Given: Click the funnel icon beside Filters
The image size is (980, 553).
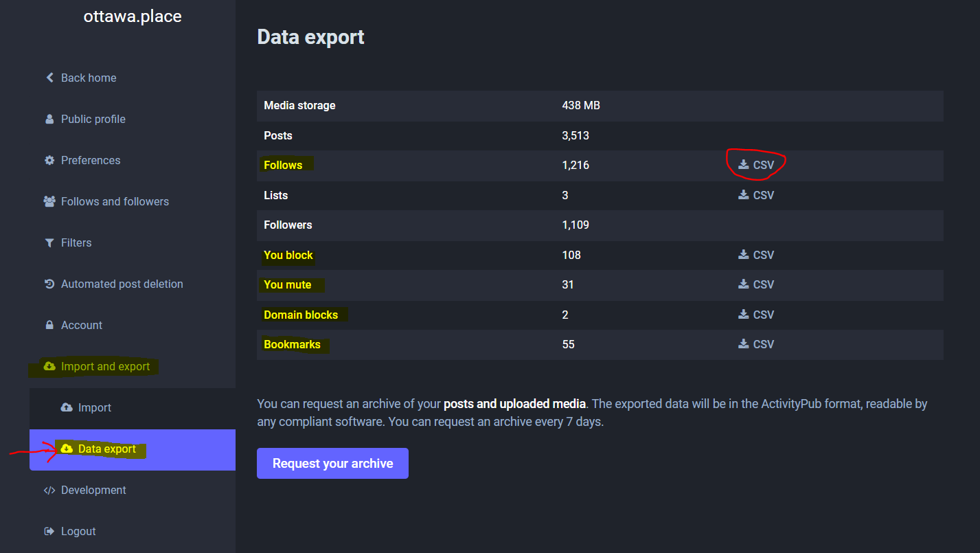Looking at the screenshot, I should [x=49, y=242].
